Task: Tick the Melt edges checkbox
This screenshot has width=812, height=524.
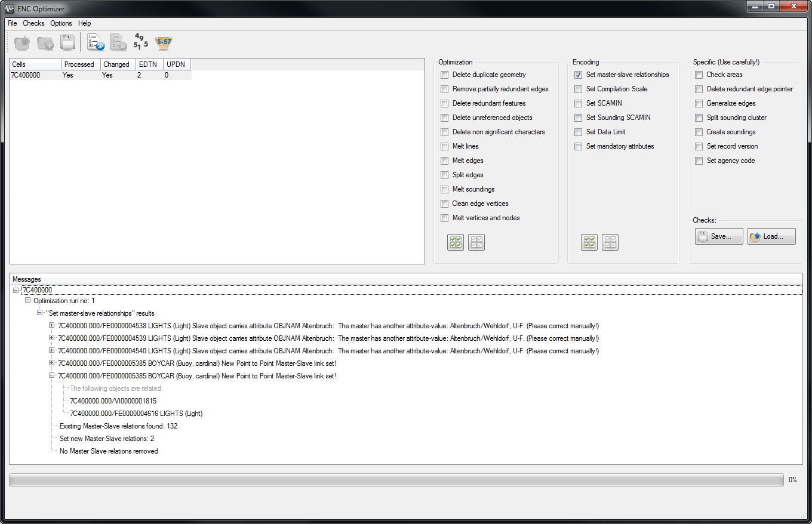Action: 444,161
